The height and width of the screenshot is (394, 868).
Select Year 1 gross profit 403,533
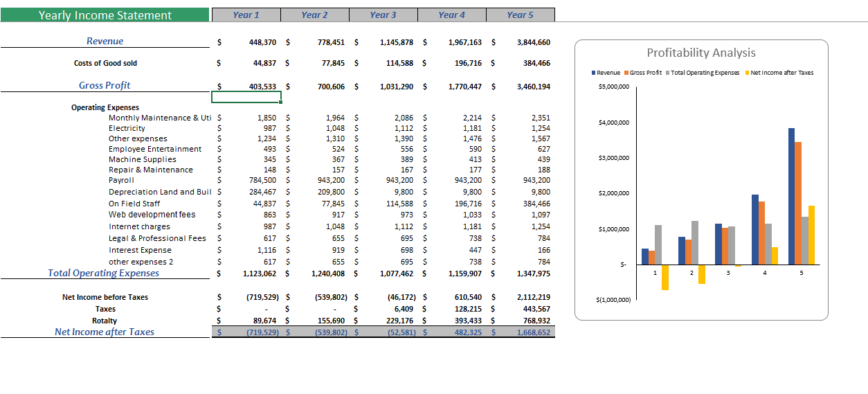261,87
